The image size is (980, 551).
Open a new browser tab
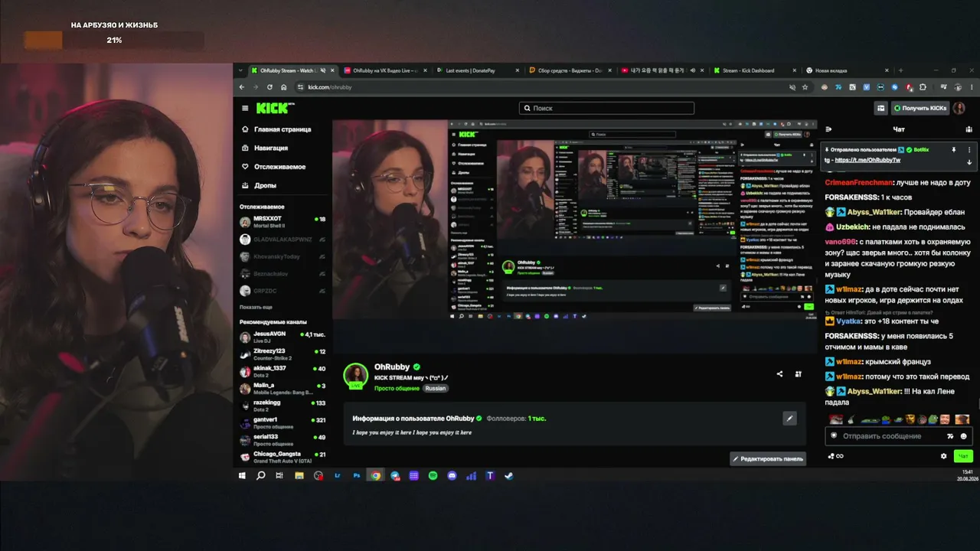pos(900,70)
